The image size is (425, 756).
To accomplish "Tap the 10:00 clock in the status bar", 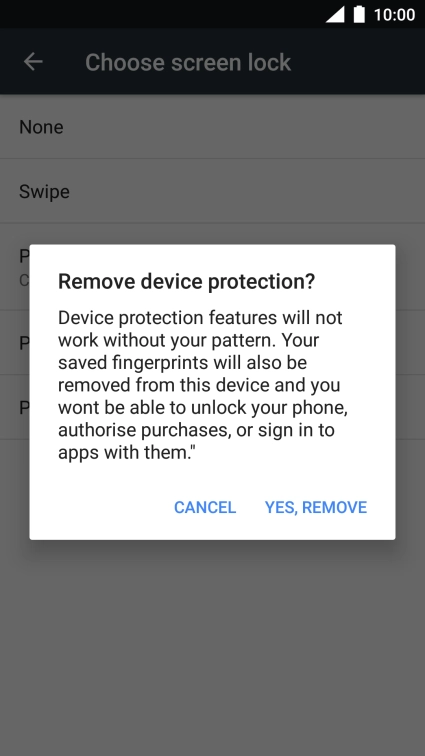I will coord(394,15).
